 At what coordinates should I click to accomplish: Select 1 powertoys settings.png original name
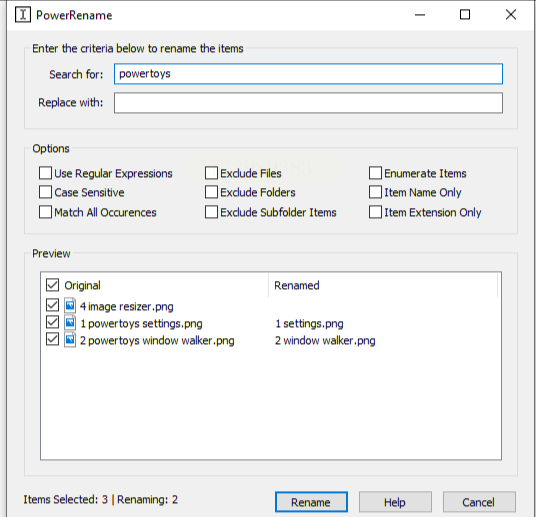(141, 323)
